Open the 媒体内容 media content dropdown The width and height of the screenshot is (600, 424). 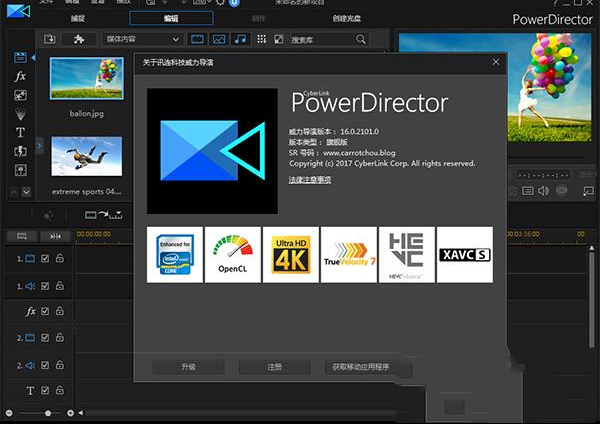pyautogui.click(x=140, y=38)
